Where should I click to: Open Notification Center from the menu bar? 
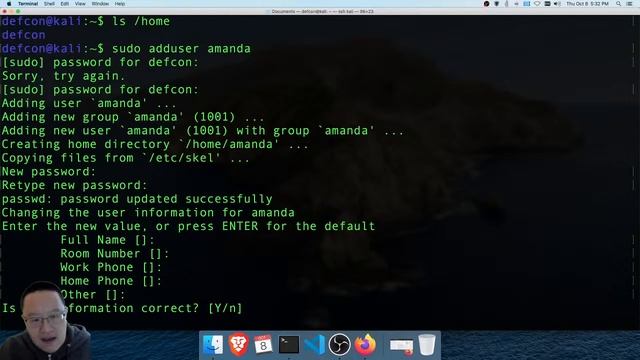[x=629, y=4]
